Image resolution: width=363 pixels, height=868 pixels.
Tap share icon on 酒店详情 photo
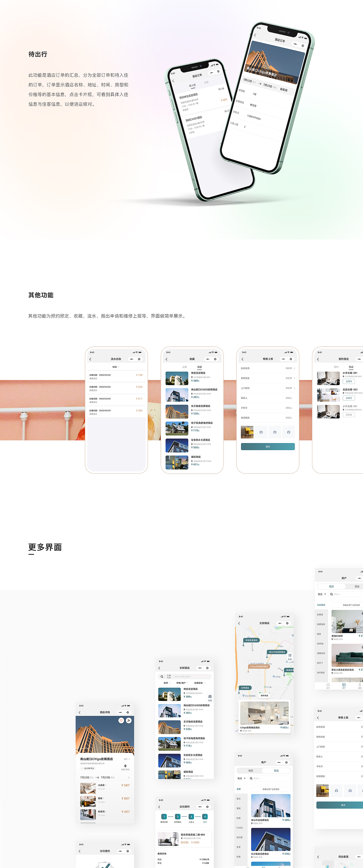(129, 720)
